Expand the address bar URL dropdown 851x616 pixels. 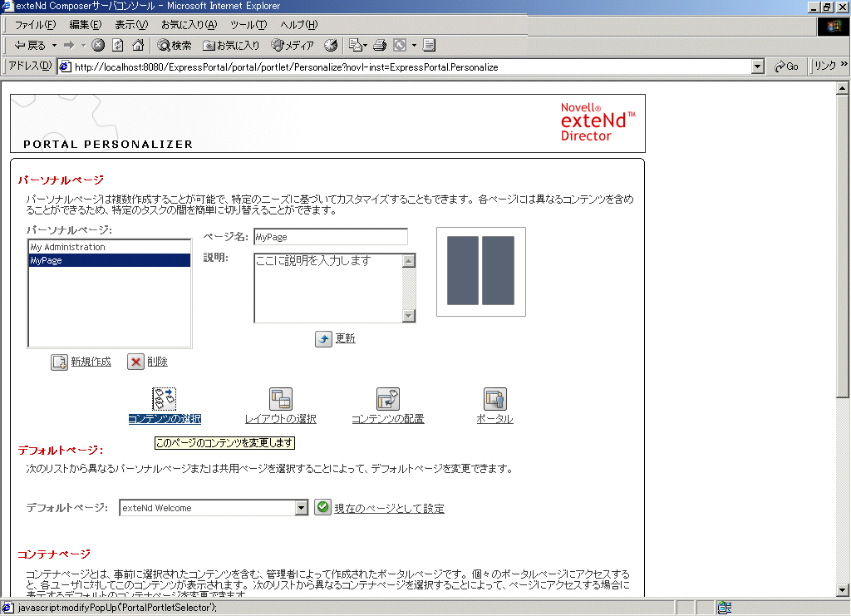[758, 67]
